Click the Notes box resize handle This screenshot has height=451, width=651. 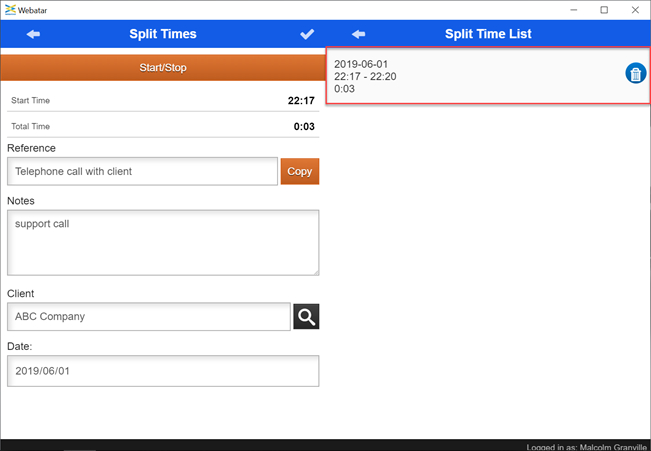(x=315, y=271)
